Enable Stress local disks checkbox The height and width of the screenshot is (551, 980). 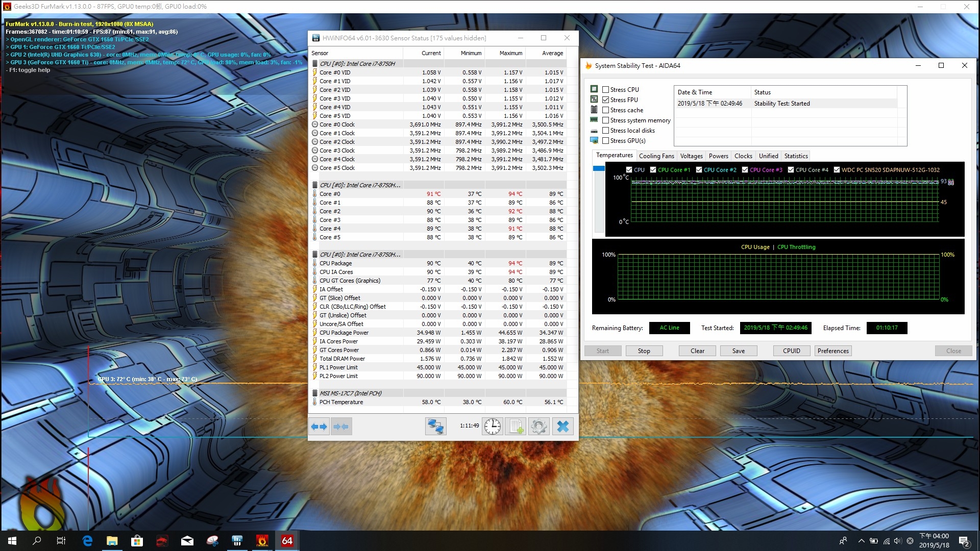point(606,131)
